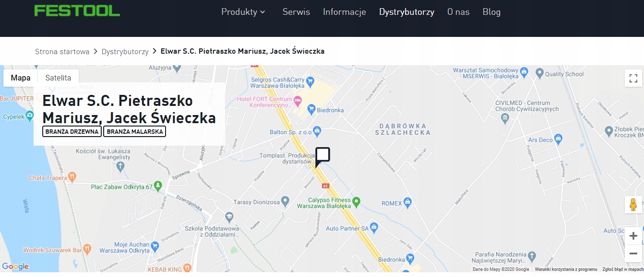
Task: Click the Auto Partner SA pin
Action: (x=375, y=228)
